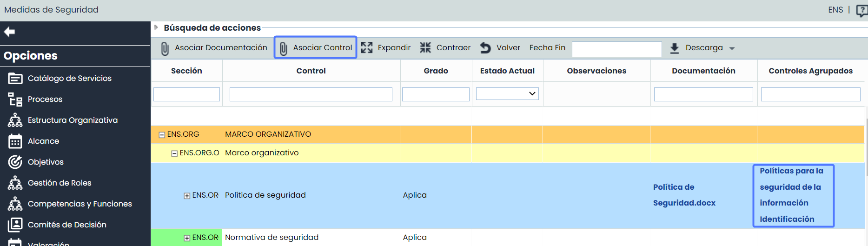Open the Procesos sidebar icon

click(15, 99)
